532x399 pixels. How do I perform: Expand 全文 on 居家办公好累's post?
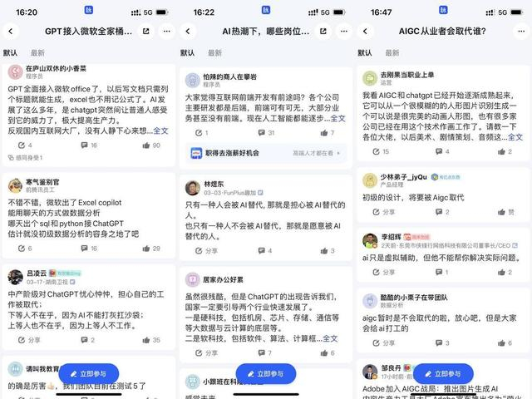(x=330, y=338)
